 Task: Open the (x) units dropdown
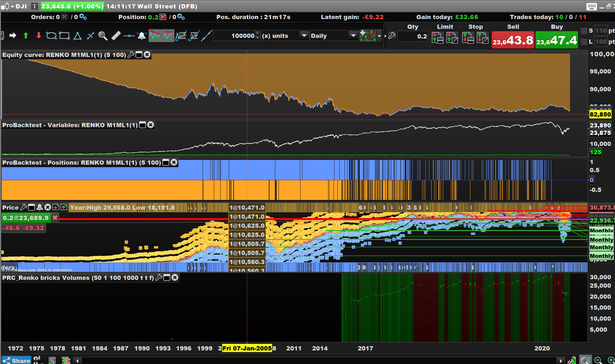[304, 36]
